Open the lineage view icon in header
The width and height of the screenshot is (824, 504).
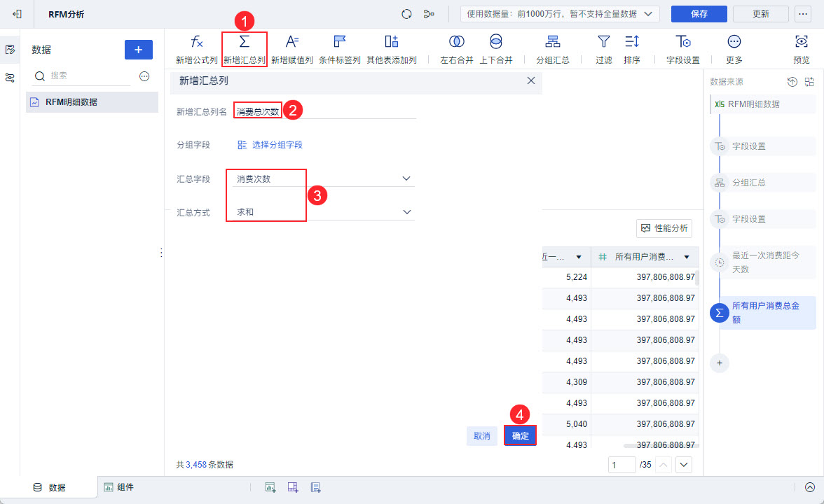(429, 14)
